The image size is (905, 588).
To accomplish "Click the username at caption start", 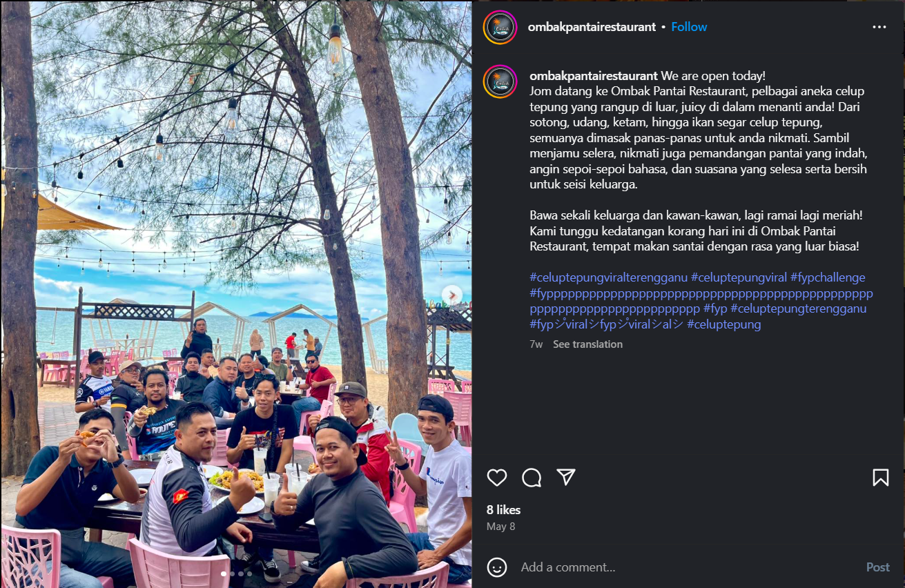I will [594, 76].
